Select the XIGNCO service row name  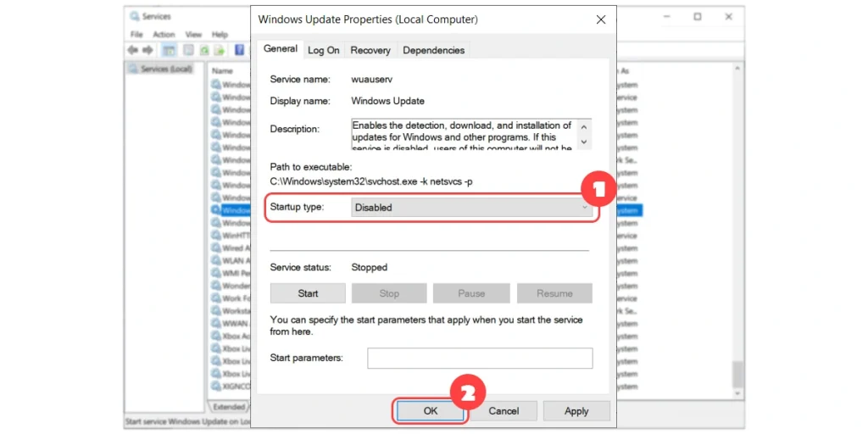click(x=236, y=386)
